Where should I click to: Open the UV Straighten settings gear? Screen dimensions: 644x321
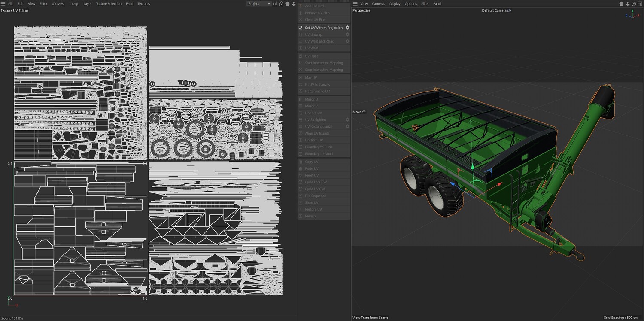coord(348,119)
